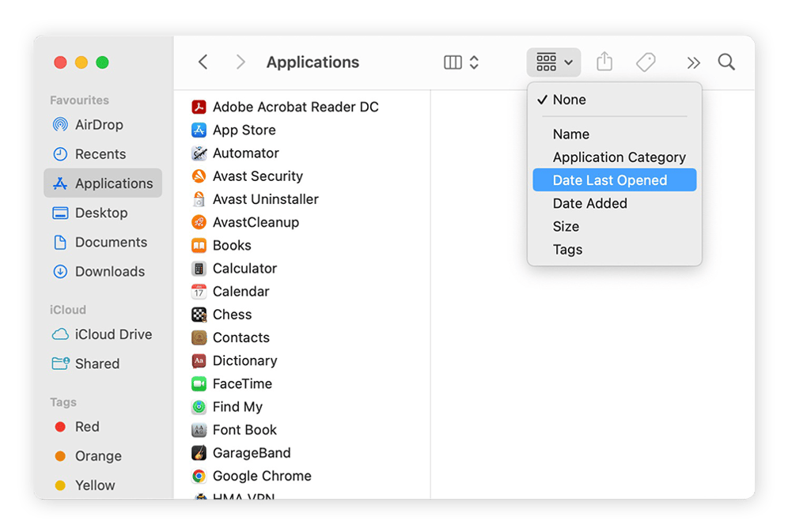The width and height of the screenshot is (788, 532).
Task: Select Size in the grouping menu
Action: pos(566,226)
